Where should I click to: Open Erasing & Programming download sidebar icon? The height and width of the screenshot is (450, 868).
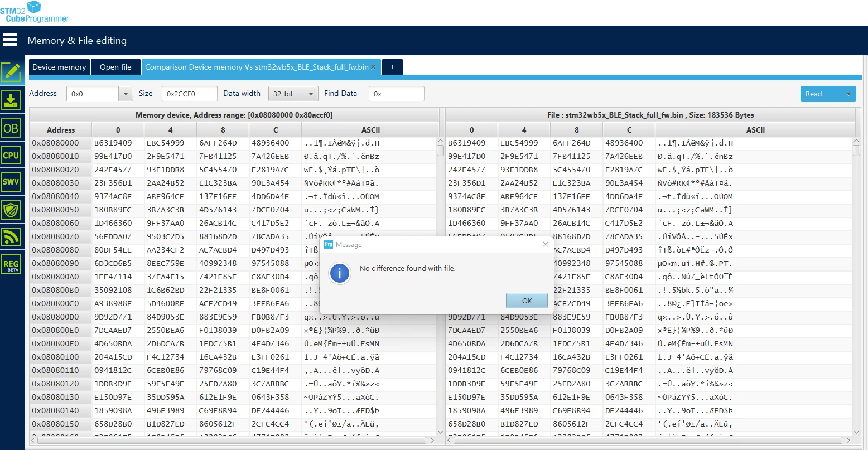click(x=11, y=100)
